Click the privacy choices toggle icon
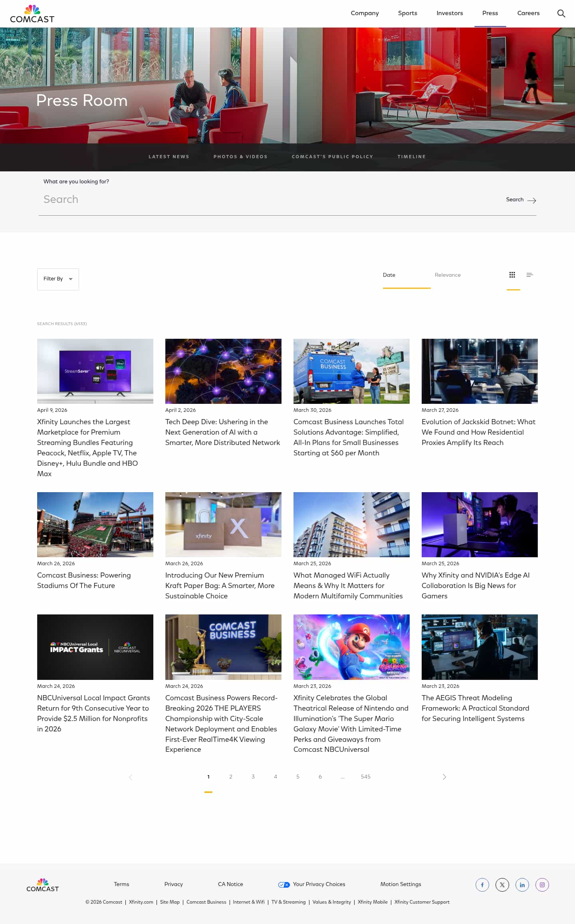The width and height of the screenshot is (575, 924). 284,884
